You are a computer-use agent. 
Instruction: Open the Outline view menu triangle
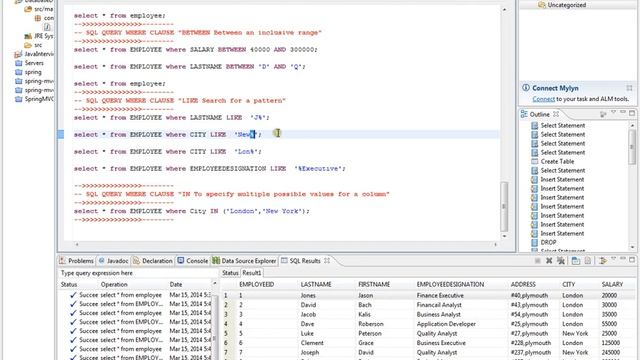tap(613, 113)
